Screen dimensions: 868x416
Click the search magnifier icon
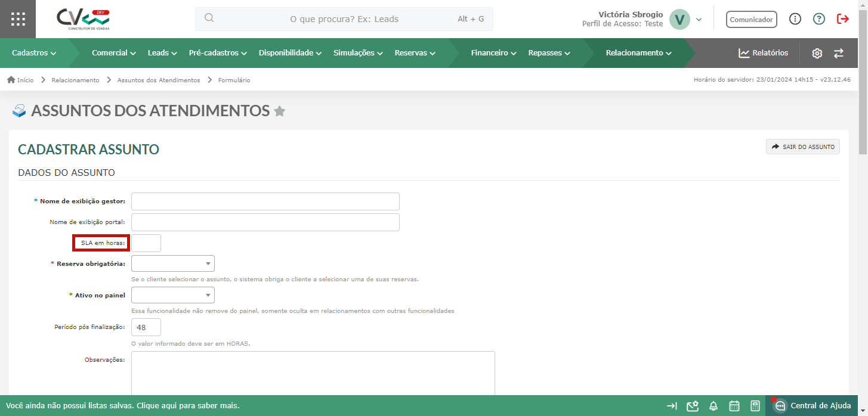[x=209, y=18]
